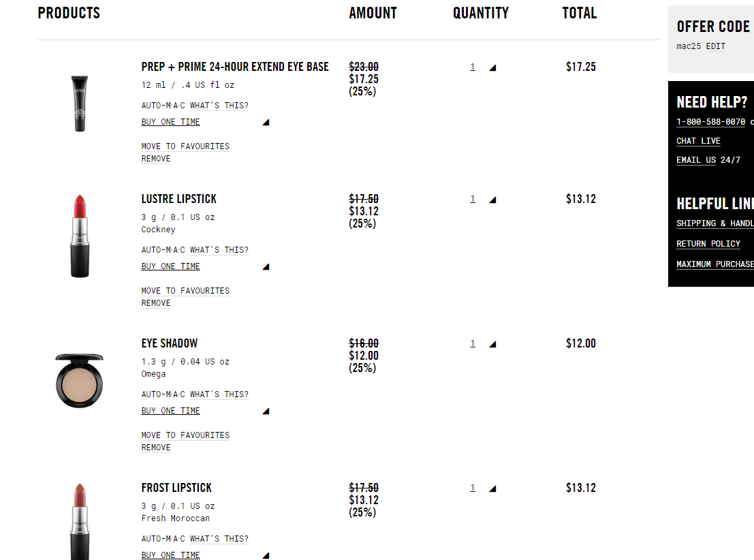This screenshot has width=754, height=560.
Task: Click the Prep + Prime eye base thumbnail
Action: pyautogui.click(x=80, y=103)
